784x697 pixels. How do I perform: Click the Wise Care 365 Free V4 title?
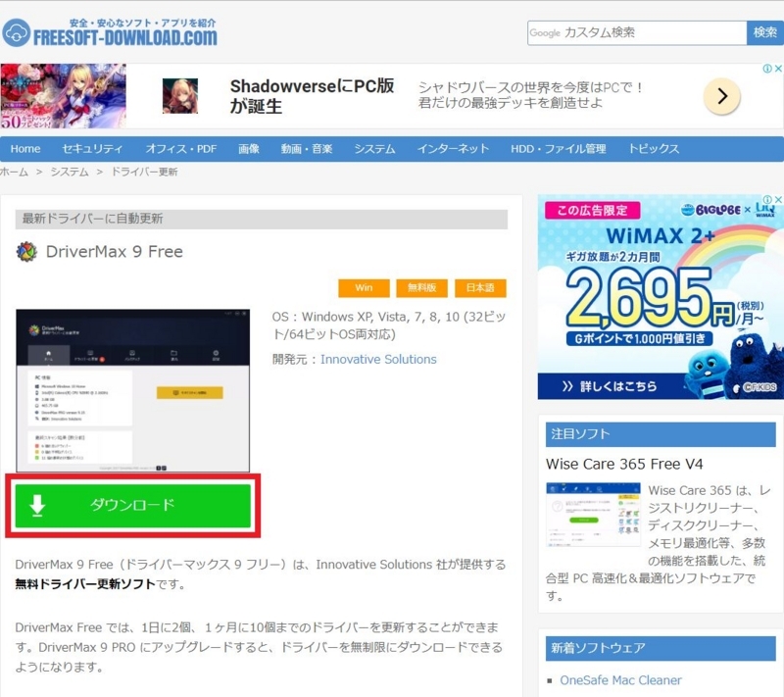tap(624, 464)
